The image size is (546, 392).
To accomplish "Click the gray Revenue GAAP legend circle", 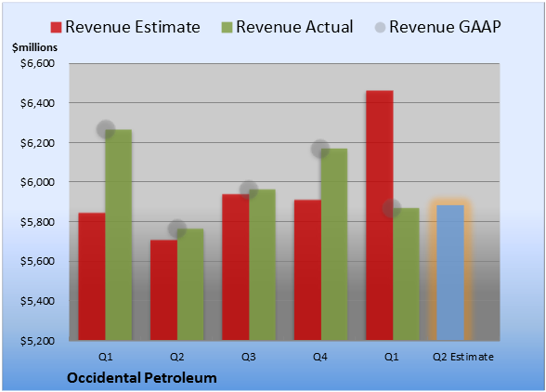I will 381,27.
